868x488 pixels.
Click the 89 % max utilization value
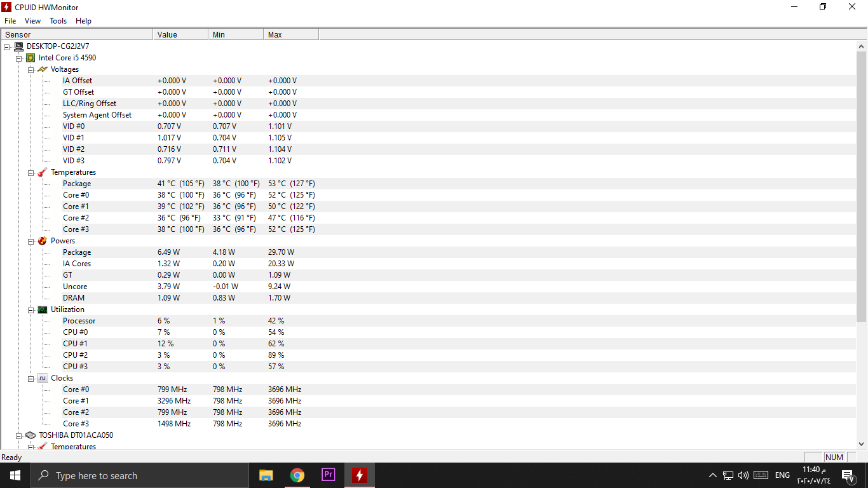click(x=276, y=355)
